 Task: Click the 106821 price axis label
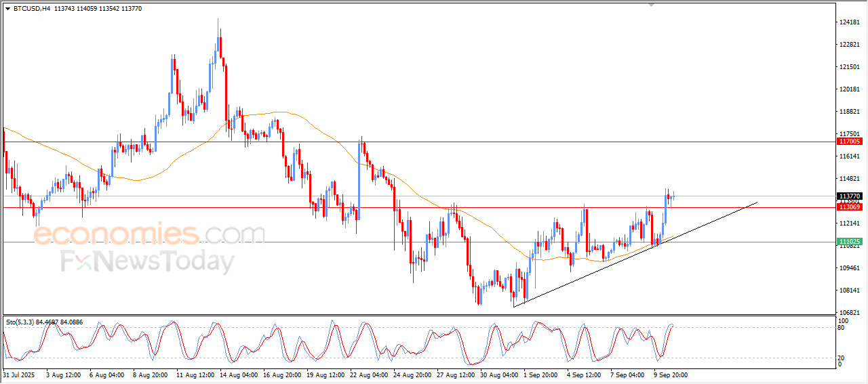tap(850, 313)
